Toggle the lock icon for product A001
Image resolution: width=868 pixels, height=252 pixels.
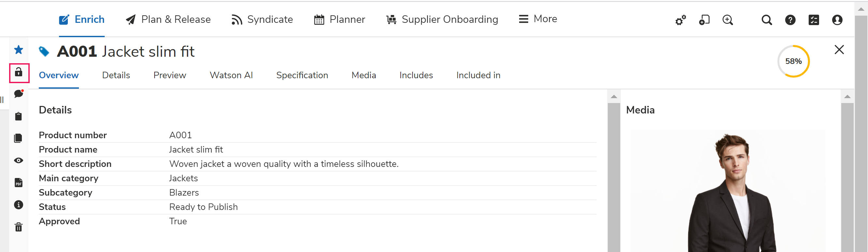click(19, 72)
